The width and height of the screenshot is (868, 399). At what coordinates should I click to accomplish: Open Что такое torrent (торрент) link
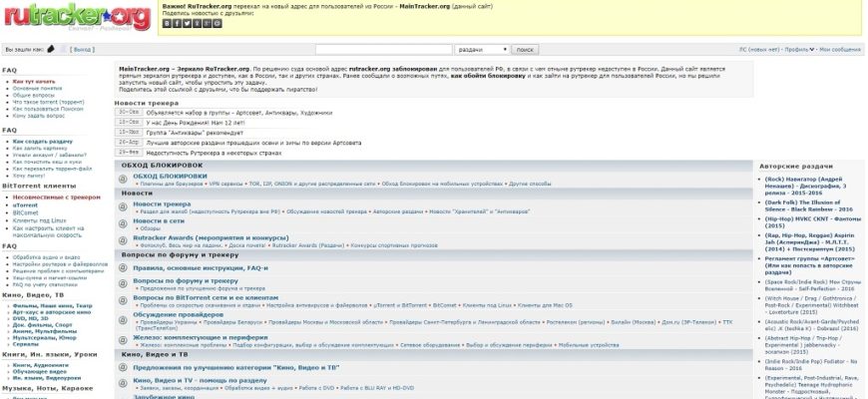pyautogui.click(x=49, y=103)
